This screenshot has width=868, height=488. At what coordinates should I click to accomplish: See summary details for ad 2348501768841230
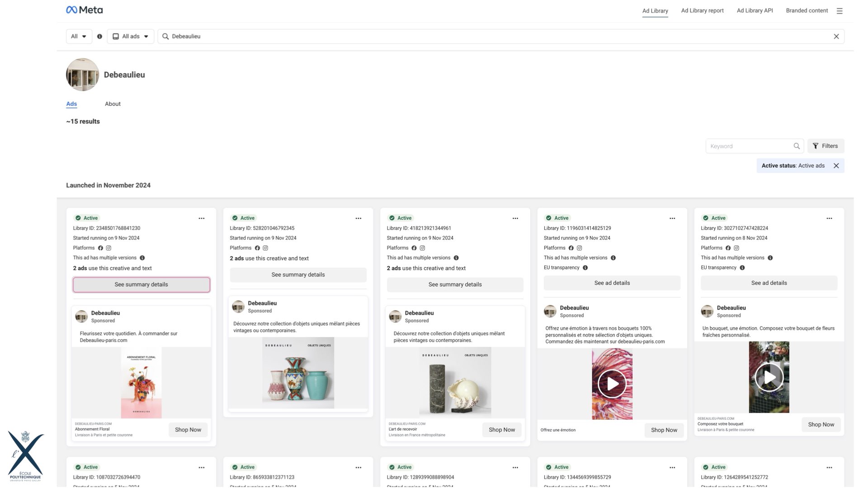point(141,285)
